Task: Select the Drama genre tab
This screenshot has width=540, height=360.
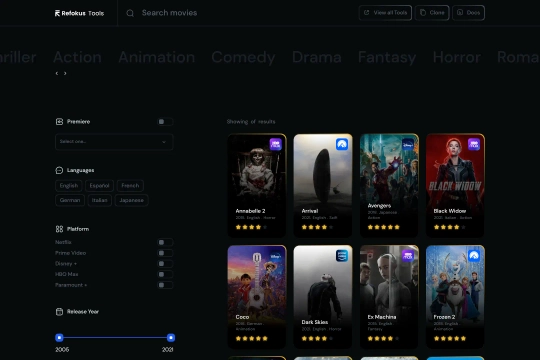Action: (x=316, y=57)
